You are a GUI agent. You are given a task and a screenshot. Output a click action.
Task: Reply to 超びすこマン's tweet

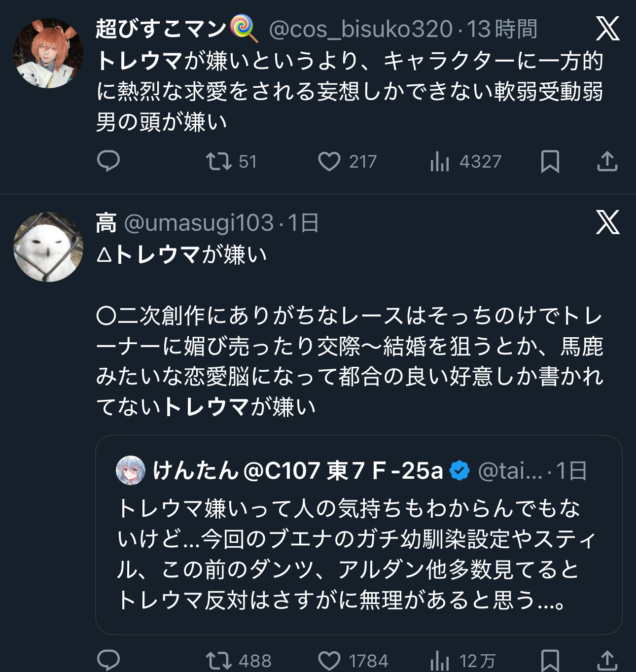point(108,161)
